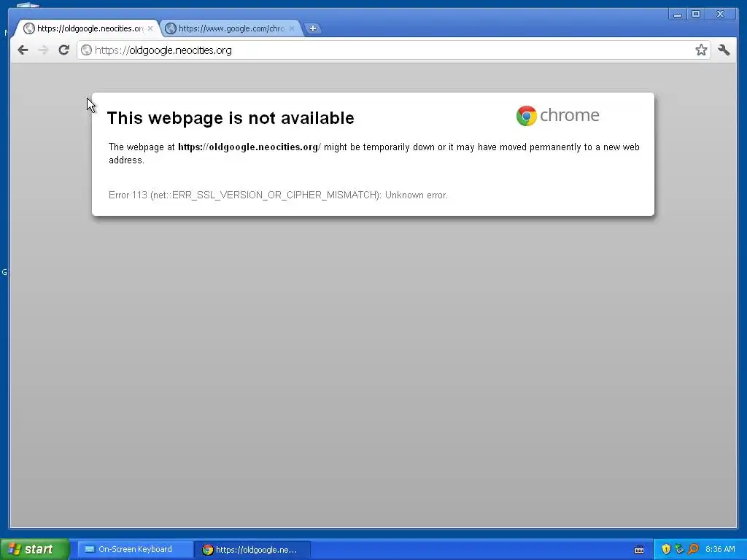Open the security shield tray icon

point(665,550)
